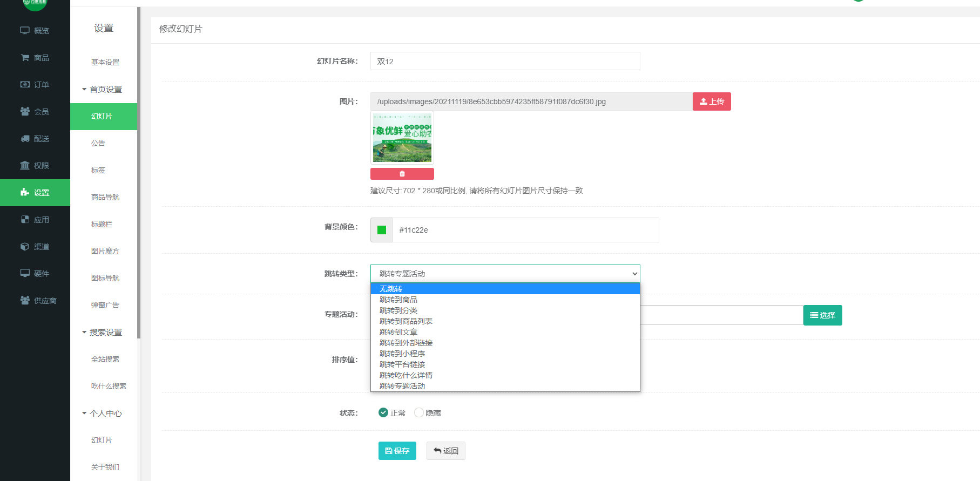Click the 会员 users icon
Image resolution: width=980 pixels, height=481 pixels.
[25, 111]
